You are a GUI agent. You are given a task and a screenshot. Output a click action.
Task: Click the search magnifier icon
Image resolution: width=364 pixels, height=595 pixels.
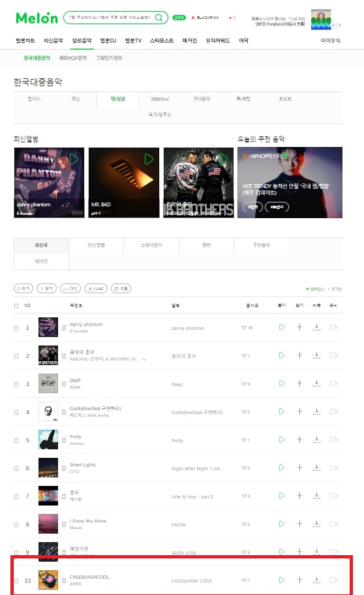click(x=159, y=18)
